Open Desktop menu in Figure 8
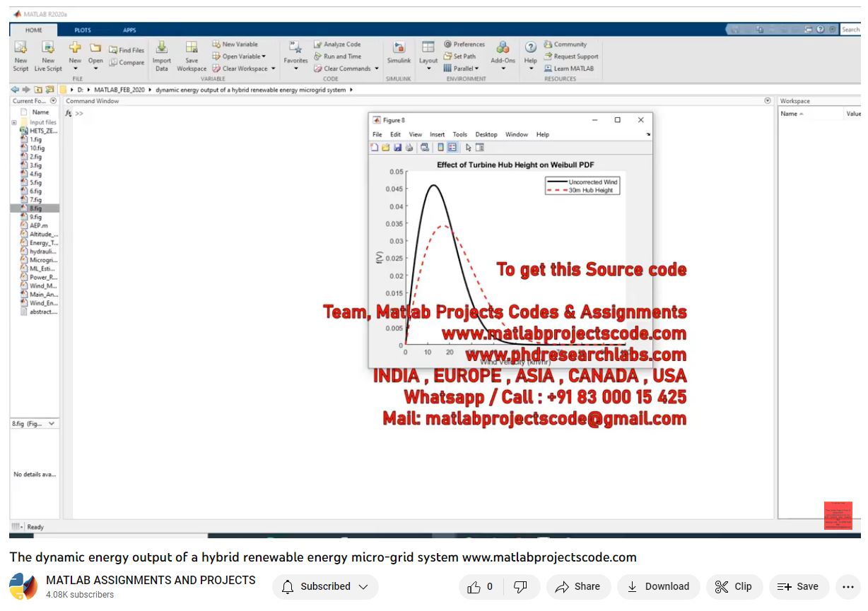Image resolution: width=868 pixels, height=611 pixels. [x=486, y=134]
